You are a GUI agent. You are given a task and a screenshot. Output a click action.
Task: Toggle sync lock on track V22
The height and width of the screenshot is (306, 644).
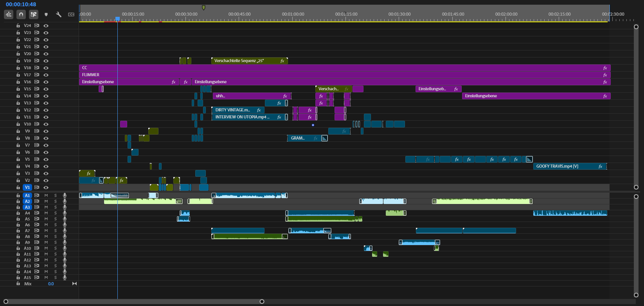point(37,39)
